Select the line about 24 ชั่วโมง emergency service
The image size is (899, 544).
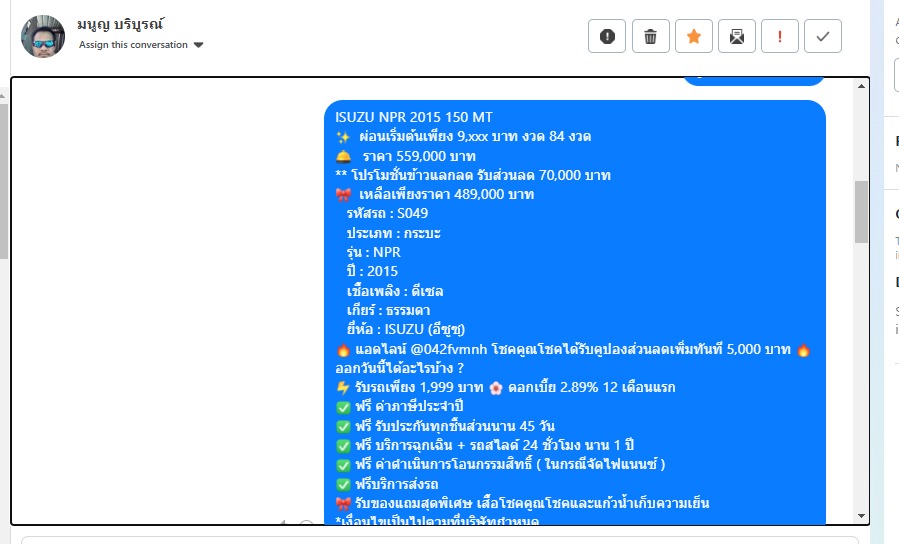click(484, 445)
